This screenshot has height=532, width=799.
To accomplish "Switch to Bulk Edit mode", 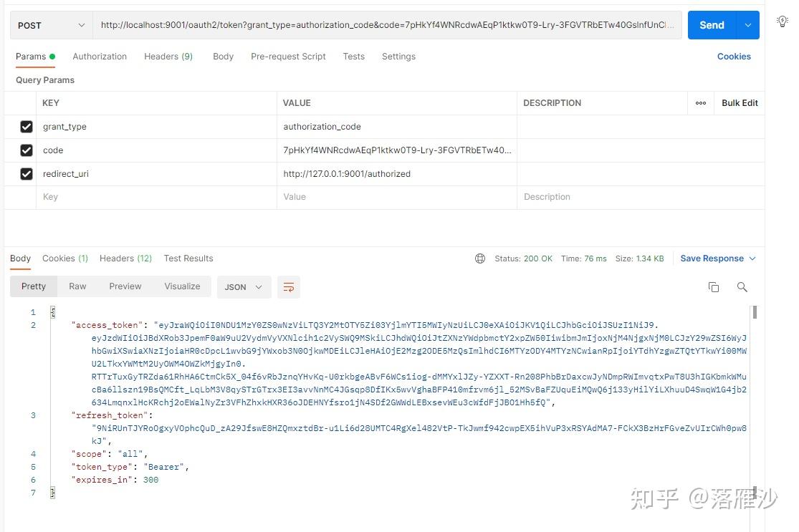I will click(x=739, y=102).
